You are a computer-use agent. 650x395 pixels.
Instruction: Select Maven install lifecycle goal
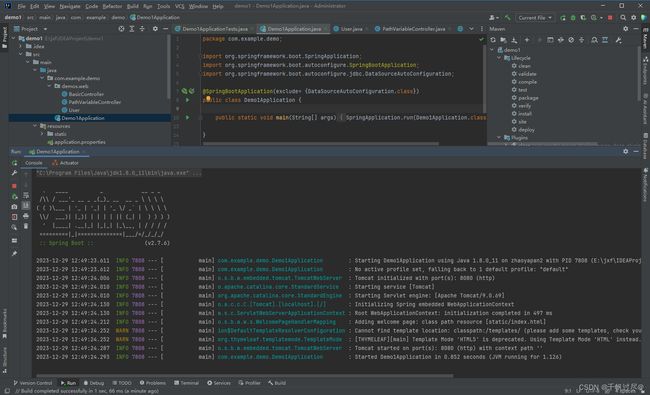(x=524, y=114)
